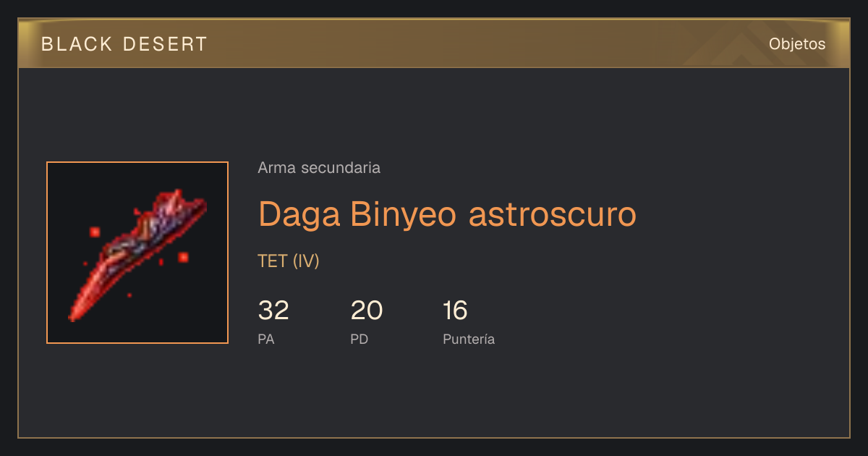The width and height of the screenshot is (868, 456).
Task: Select the item title Daga Binyeo astroscuro
Action: pos(447,214)
